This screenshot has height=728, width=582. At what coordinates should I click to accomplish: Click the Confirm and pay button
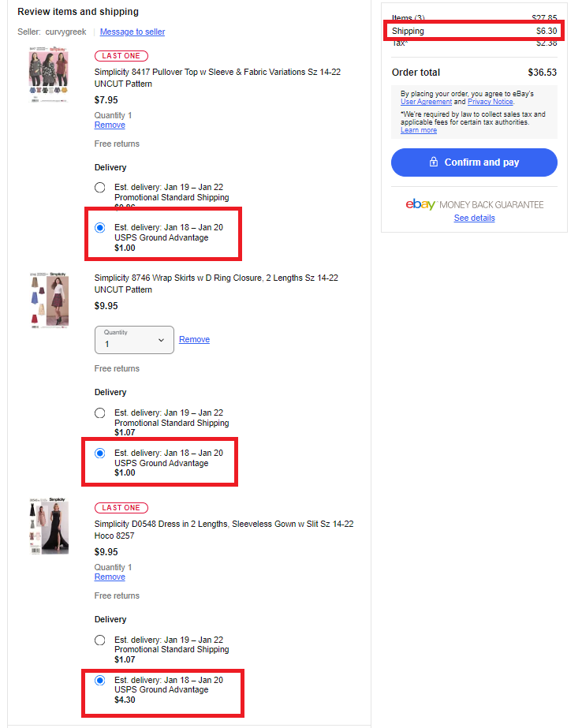point(474,162)
